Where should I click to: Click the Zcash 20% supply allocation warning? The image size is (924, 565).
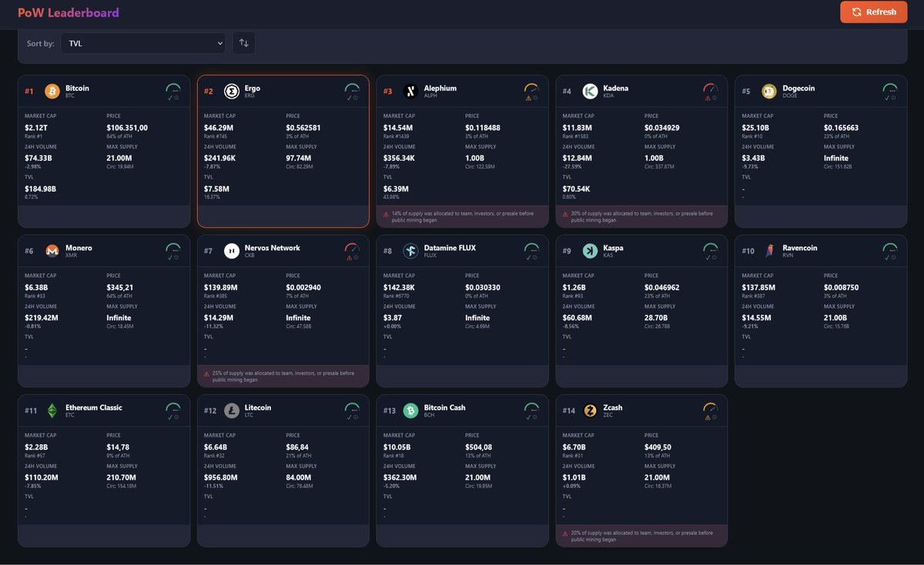[x=641, y=536]
